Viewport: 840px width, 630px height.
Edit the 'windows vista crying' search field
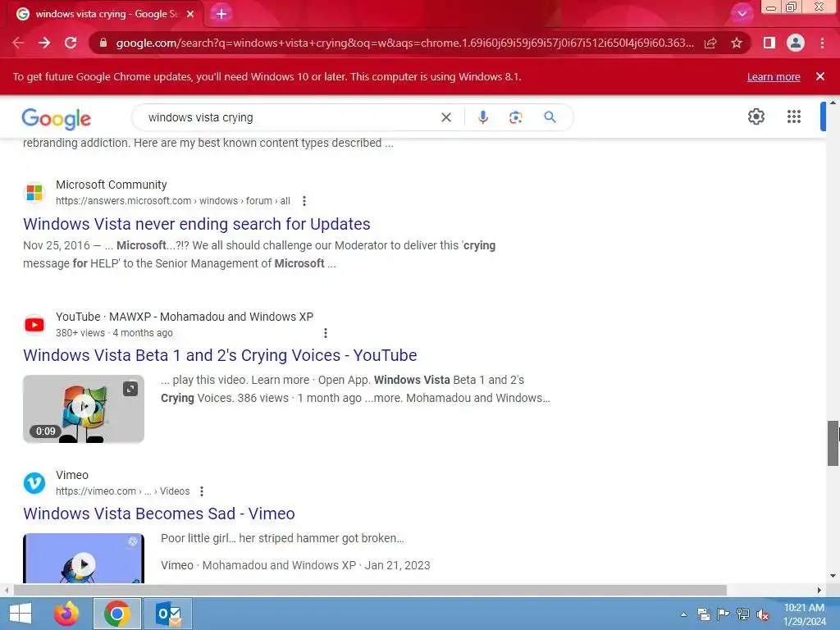(x=290, y=117)
